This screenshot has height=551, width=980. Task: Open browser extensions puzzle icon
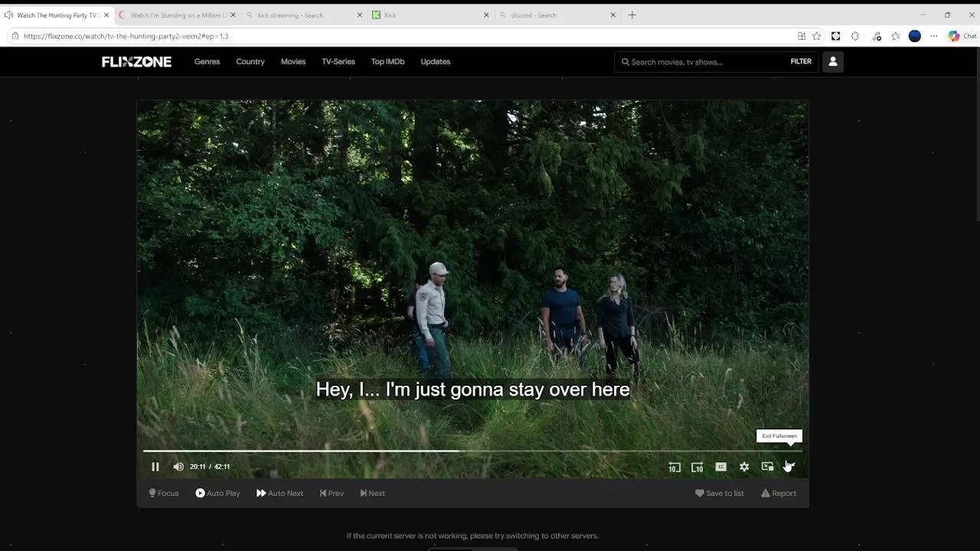[855, 36]
